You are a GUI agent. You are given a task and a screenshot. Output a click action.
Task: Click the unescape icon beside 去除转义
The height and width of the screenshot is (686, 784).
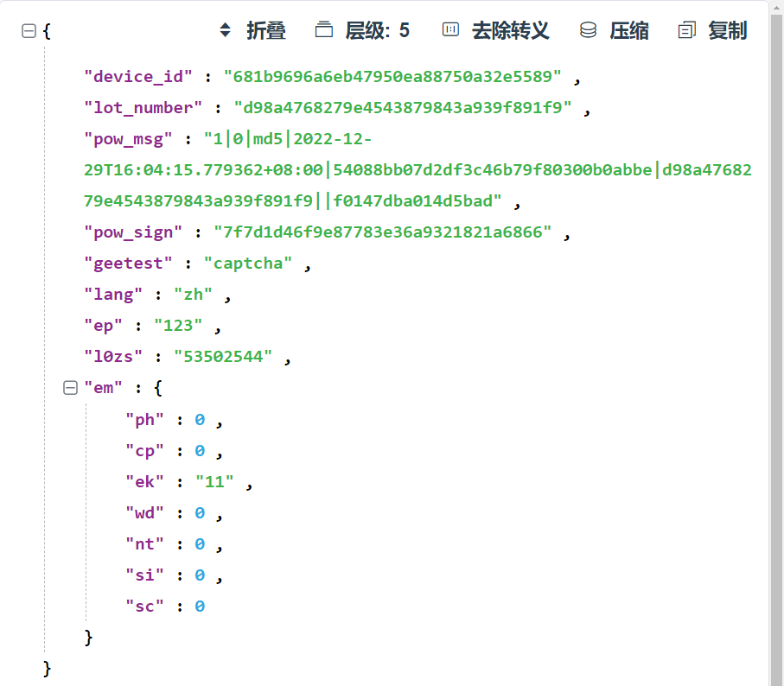[x=450, y=30]
